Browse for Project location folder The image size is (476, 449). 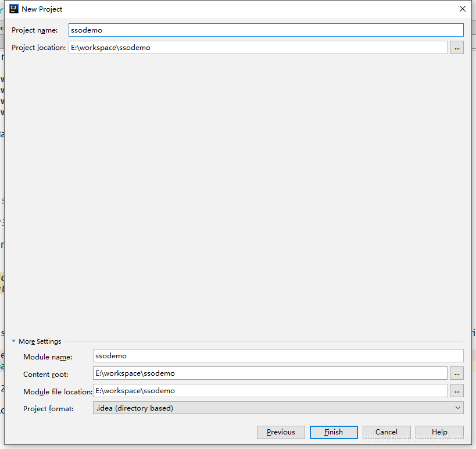[x=457, y=47]
